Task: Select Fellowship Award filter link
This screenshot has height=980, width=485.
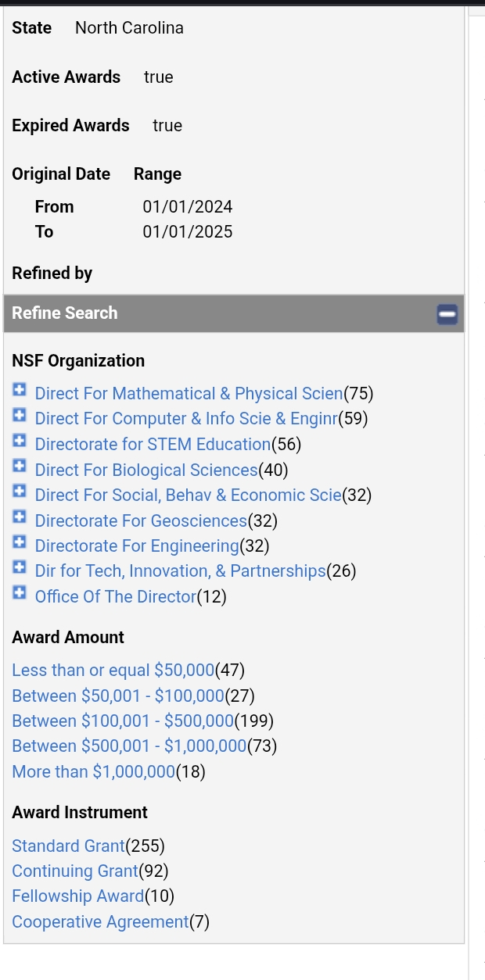Action: (x=77, y=896)
